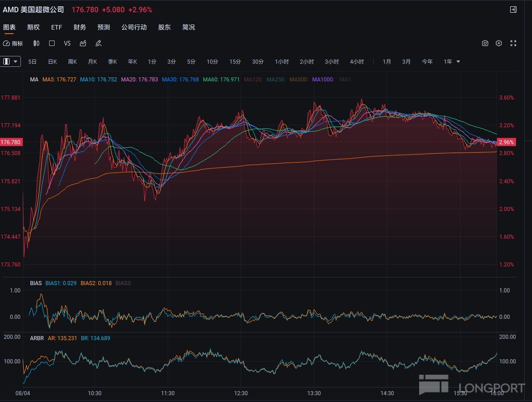Select the 日K timeframe
This screenshot has width=532, height=402.
pos(52,61)
